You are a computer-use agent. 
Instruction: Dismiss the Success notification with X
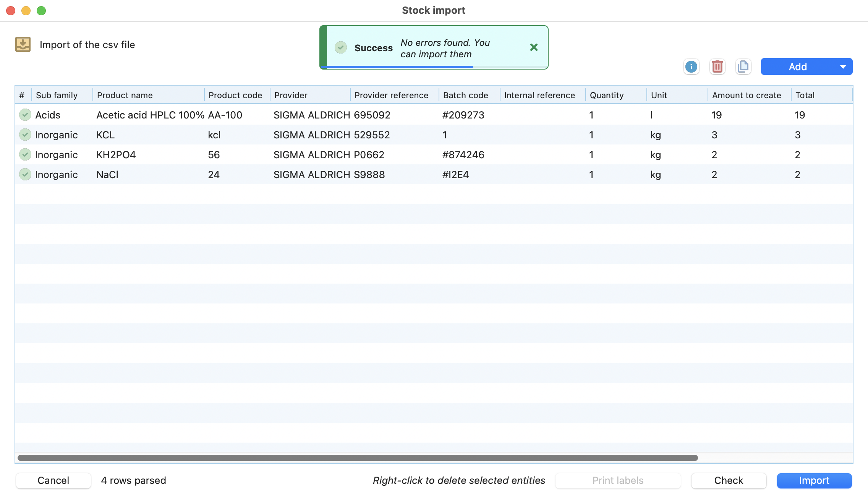coord(534,47)
